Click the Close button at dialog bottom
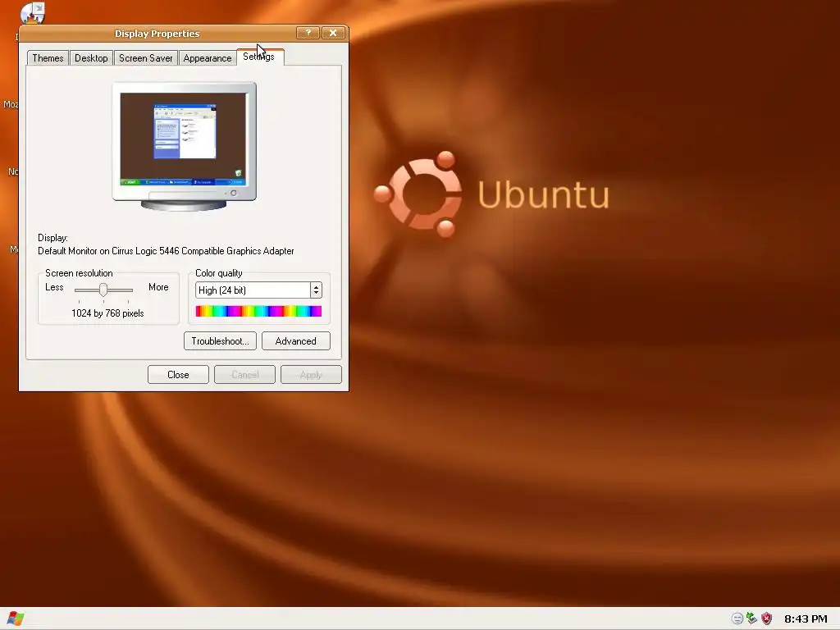 click(x=178, y=374)
